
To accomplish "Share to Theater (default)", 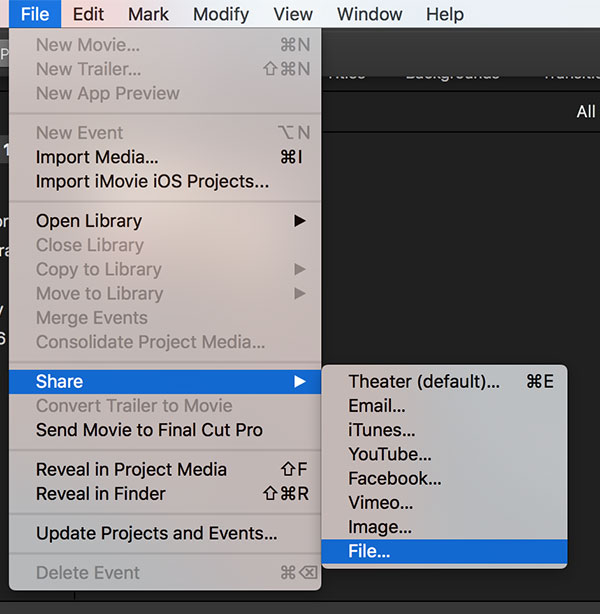I will click(x=424, y=382).
